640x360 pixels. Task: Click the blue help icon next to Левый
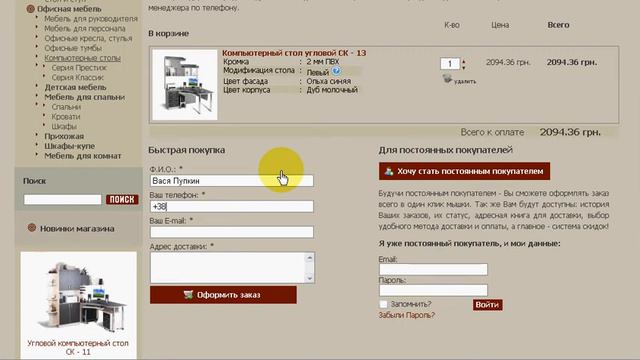(336, 71)
